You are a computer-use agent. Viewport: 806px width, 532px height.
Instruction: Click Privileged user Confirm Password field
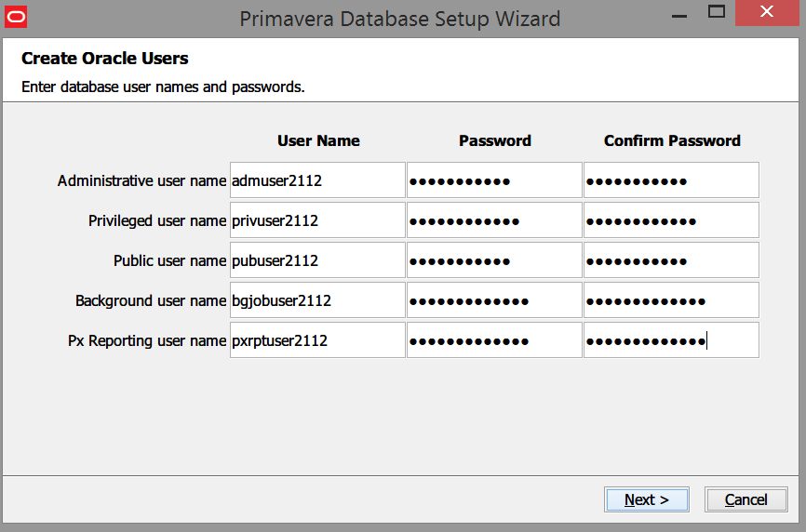[671, 220]
